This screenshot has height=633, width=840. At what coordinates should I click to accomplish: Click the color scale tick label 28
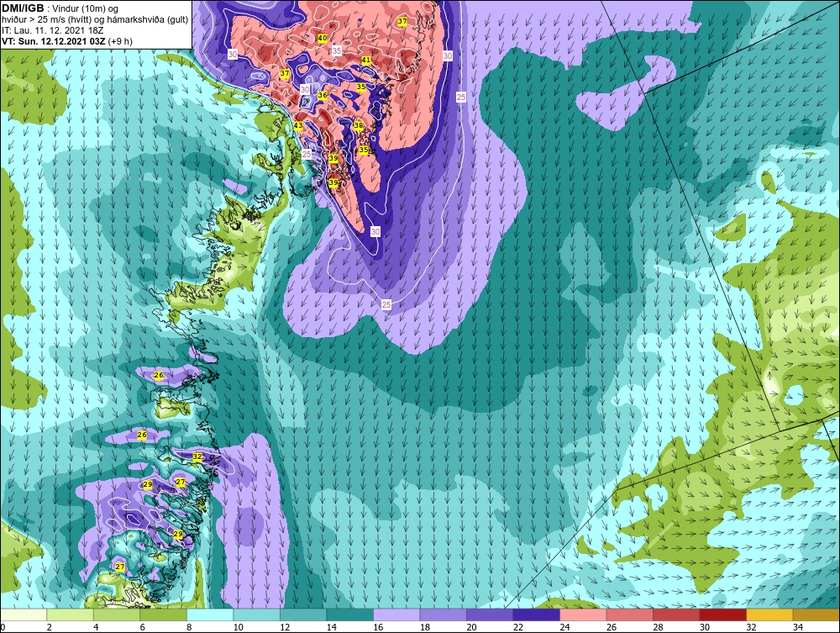(x=658, y=627)
